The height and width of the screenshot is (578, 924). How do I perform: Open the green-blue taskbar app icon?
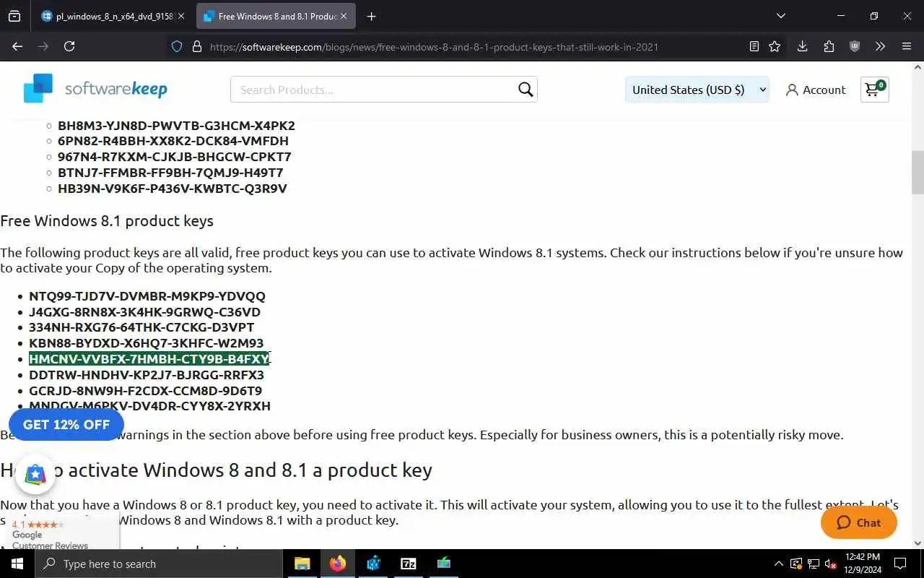coord(443,564)
